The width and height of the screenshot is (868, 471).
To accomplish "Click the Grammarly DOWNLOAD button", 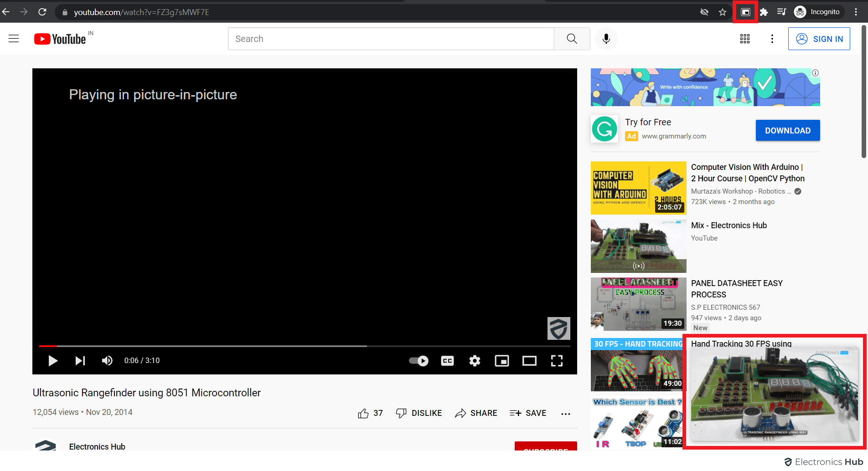I will click(x=787, y=131).
